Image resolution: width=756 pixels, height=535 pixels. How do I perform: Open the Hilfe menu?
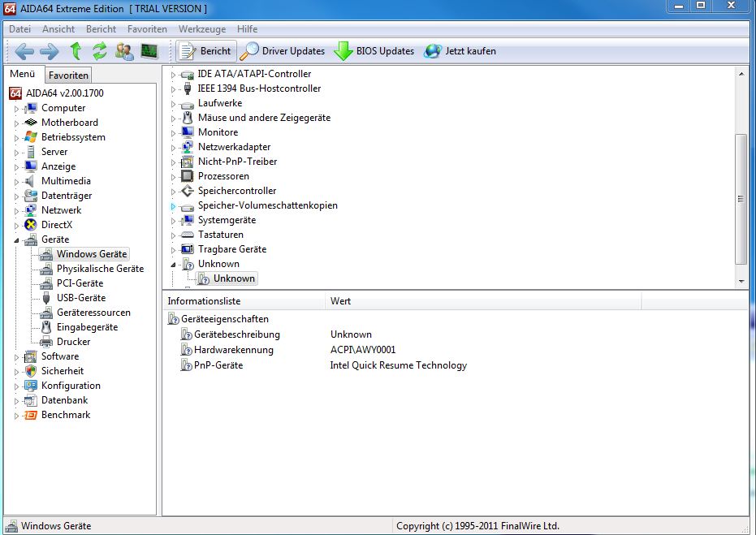click(x=248, y=29)
